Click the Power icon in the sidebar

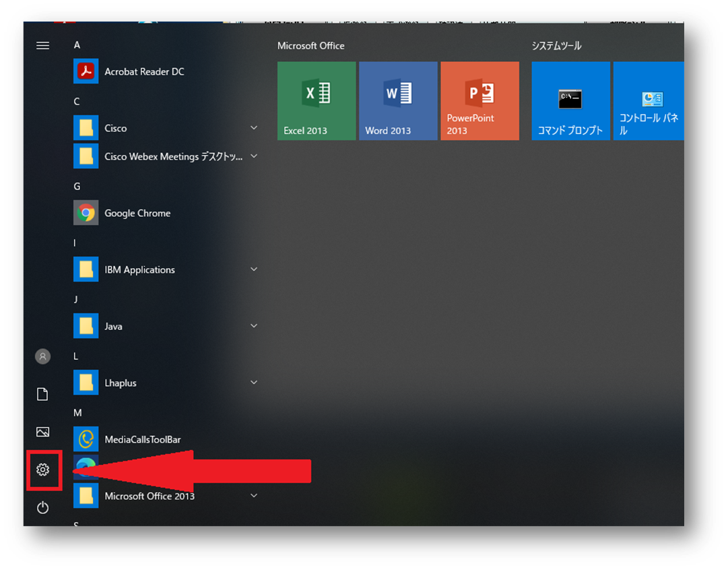coord(42,507)
